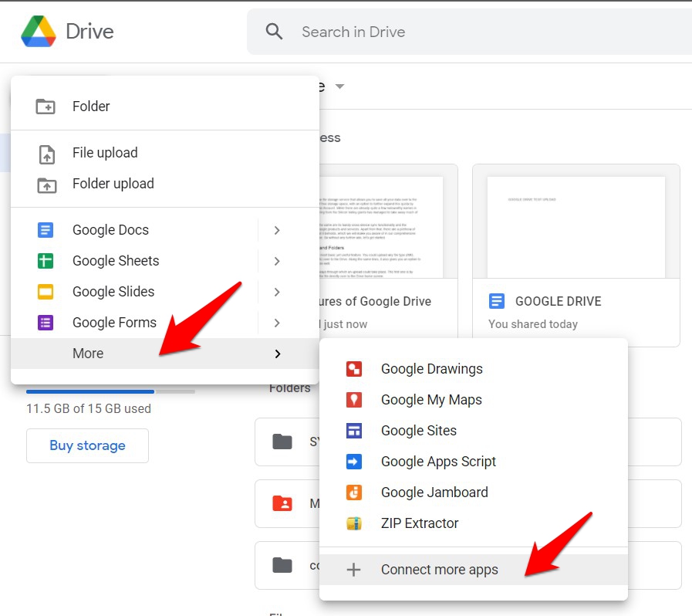Click the Search in Drive field
Viewport: 692px width, 616px height.
coord(469,32)
